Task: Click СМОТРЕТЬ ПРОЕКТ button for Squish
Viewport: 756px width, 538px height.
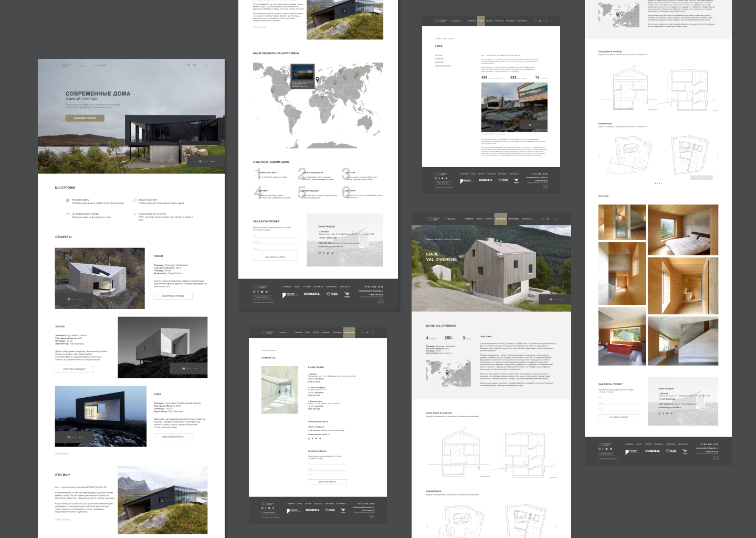Action: pyautogui.click(x=74, y=369)
